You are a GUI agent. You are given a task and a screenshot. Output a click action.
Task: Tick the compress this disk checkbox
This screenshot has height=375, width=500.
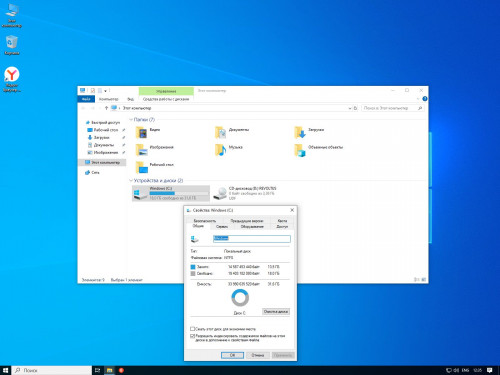click(192, 329)
